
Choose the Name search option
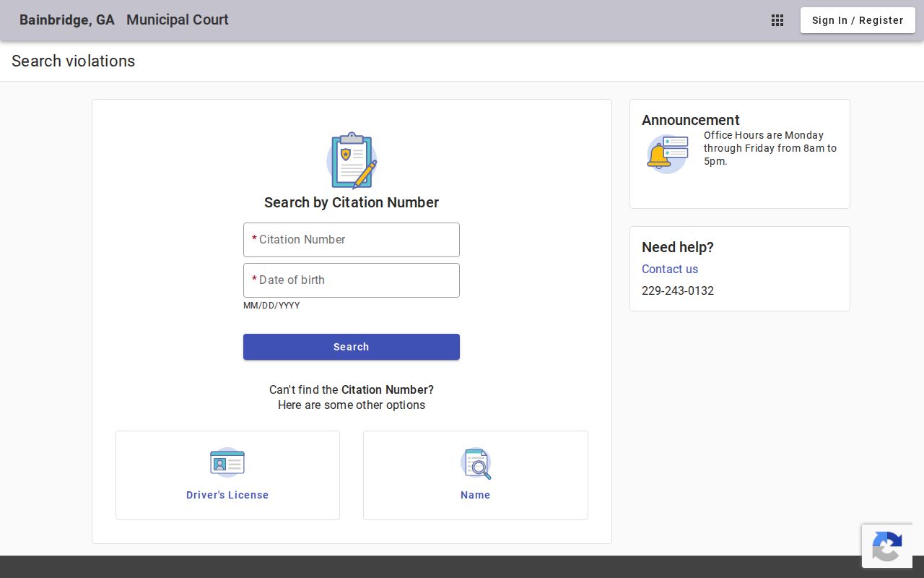(476, 475)
